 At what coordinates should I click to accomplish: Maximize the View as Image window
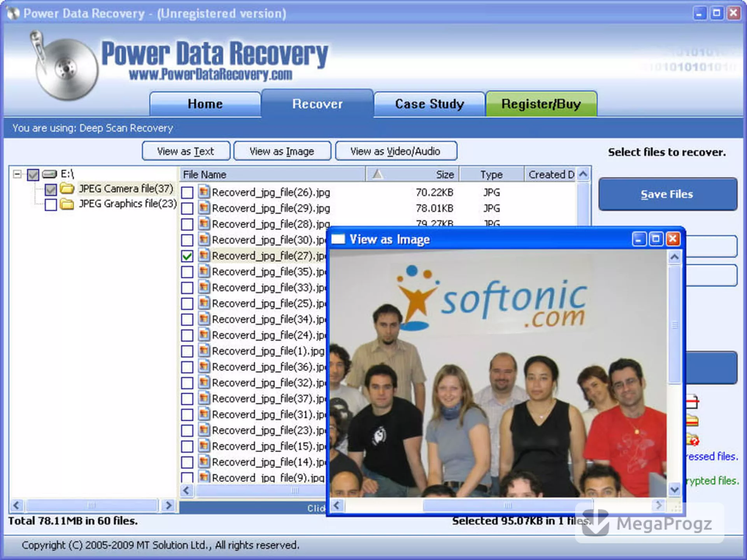(x=656, y=239)
